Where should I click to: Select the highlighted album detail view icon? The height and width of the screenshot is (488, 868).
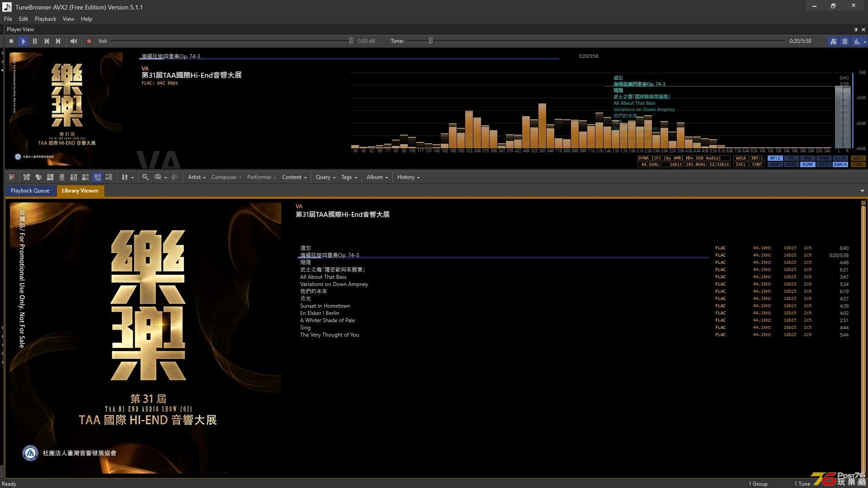pyautogui.click(x=97, y=177)
